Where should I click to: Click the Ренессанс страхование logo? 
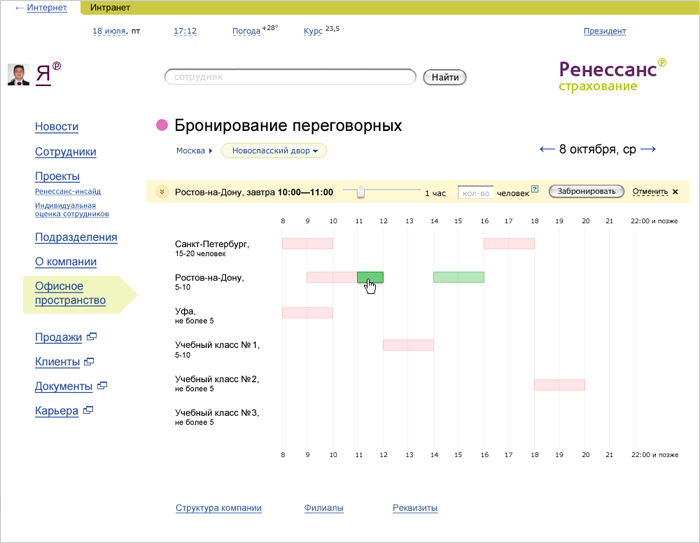tap(612, 75)
